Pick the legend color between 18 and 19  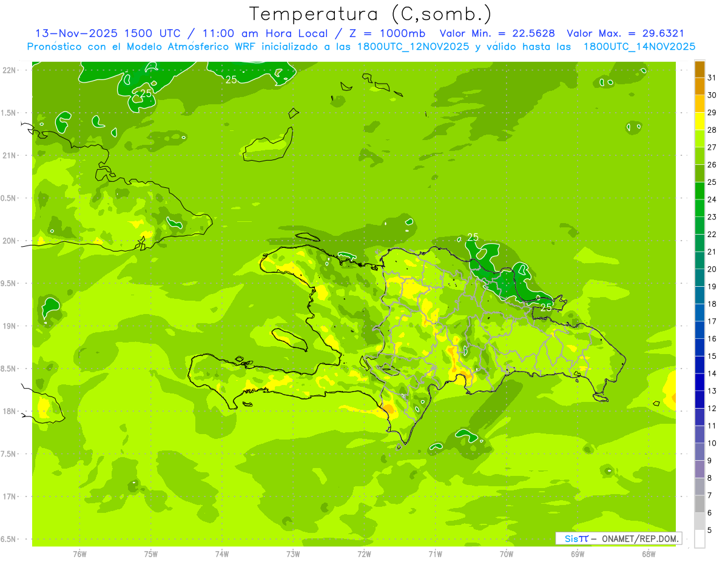click(699, 295)
